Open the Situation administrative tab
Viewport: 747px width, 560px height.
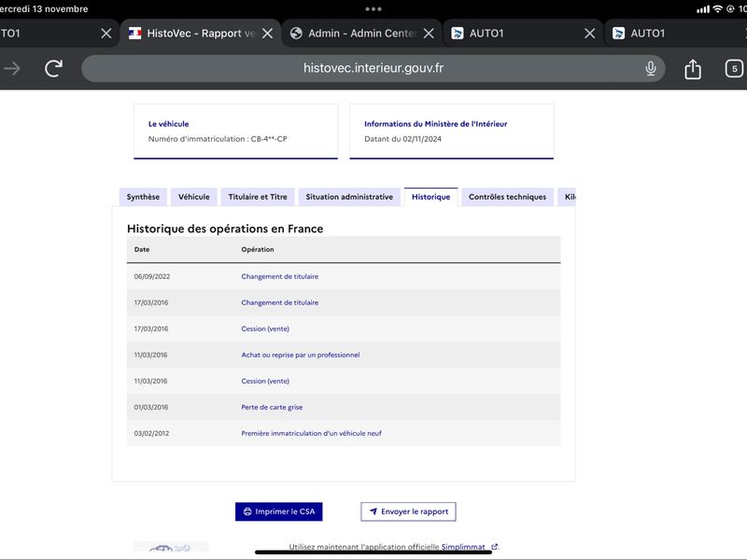coord(349,197)
